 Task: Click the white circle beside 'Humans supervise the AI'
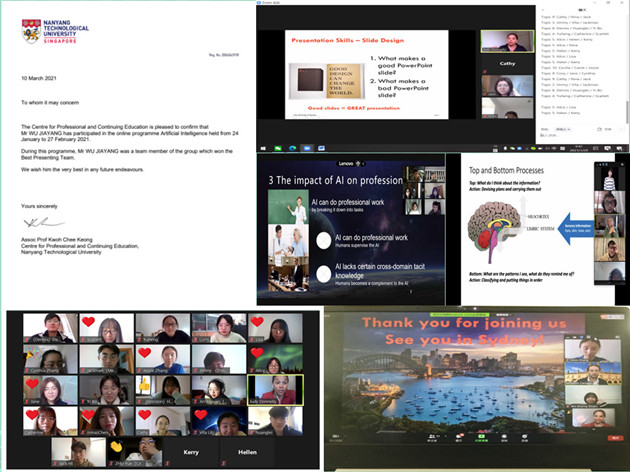tap(323, 243)
